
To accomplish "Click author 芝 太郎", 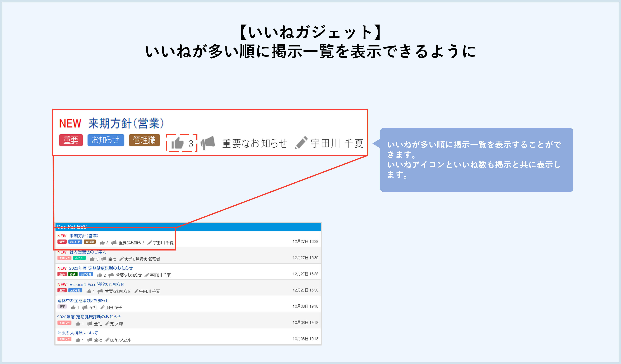I will click(x=117, y=324).
